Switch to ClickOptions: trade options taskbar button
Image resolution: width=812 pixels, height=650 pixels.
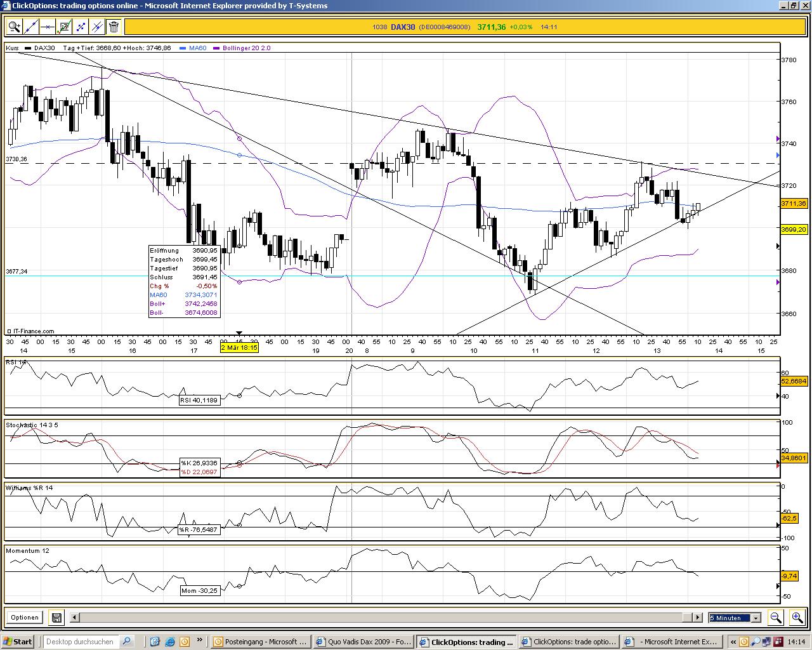(x=569, y=641)
